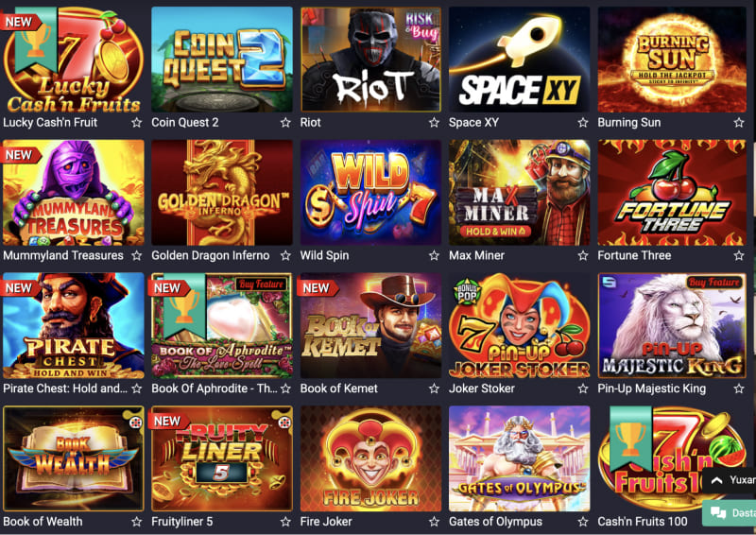The width and height of the screenshot is (756, 535).
Task: Click the star beside Golden Dragon Inferno
Action: pyautogui.click(x=286, y=255)
